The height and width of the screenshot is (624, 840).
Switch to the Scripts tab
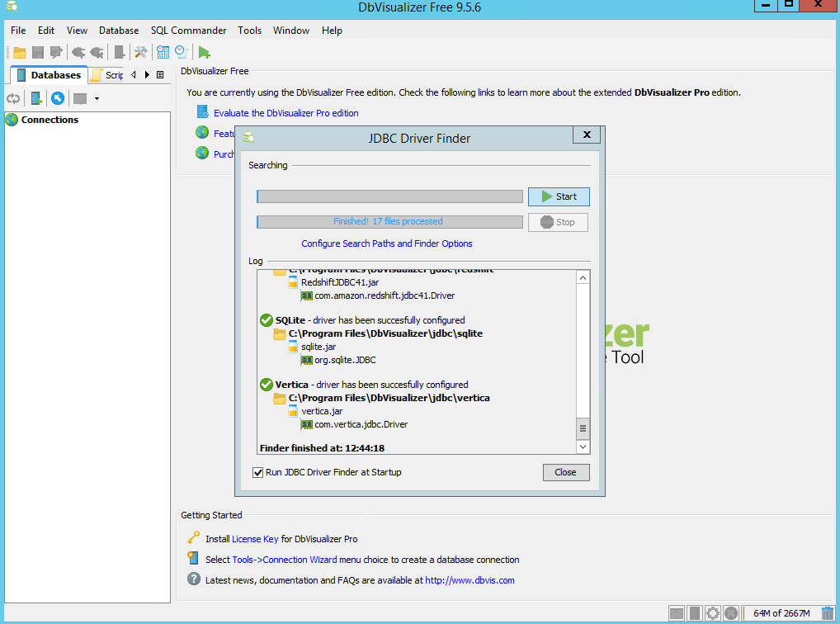107,75
